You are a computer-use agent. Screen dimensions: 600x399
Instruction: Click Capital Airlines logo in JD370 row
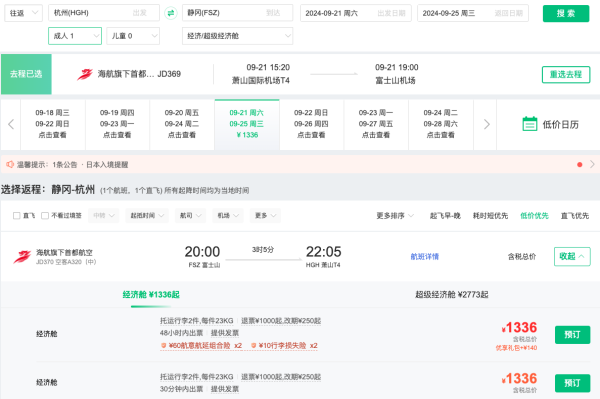22,257
